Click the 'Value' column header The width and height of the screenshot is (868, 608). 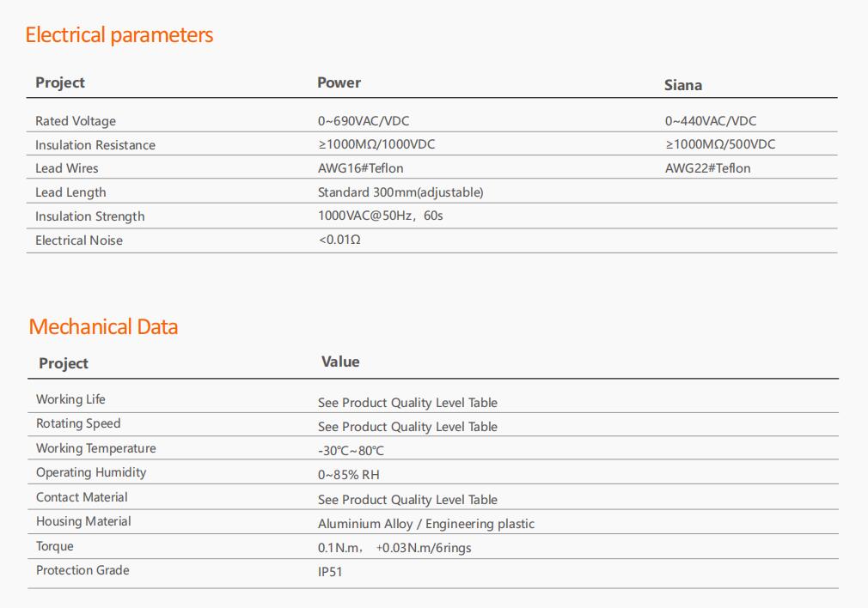(x=340, y=362)
